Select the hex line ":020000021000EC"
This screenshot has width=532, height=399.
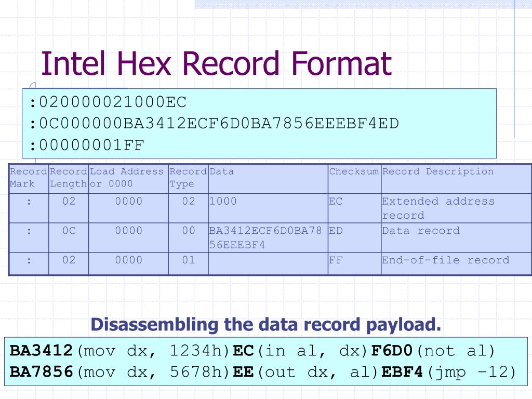click(x=108, y=102)
